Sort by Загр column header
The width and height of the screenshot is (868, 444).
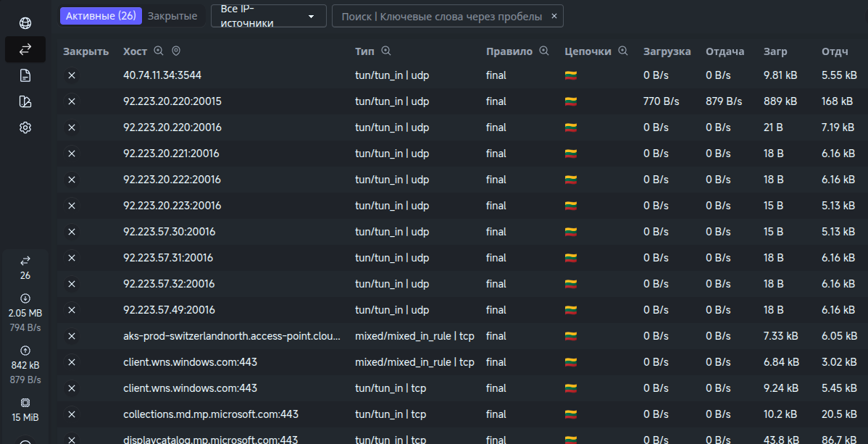pos(775,51)
